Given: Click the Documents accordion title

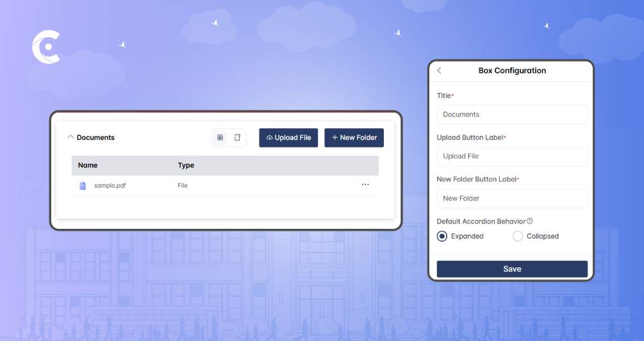Looking at the screenshot, I should pos(95,138).
